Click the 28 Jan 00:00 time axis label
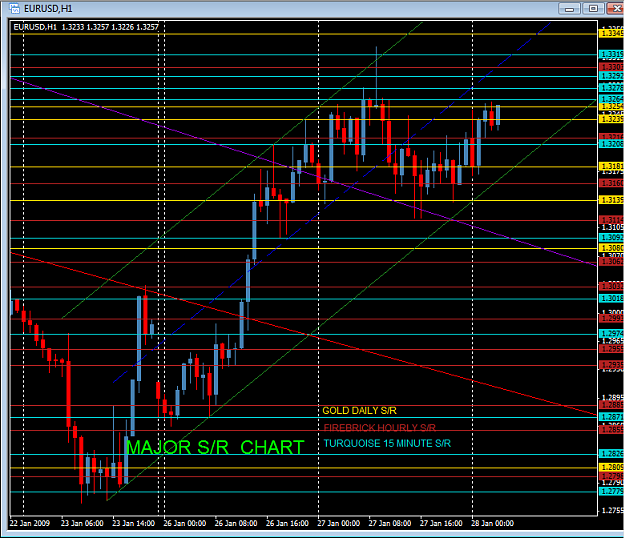Image resolution: width=625 pixels, height=538 pixels. click(x=492, y=523)
